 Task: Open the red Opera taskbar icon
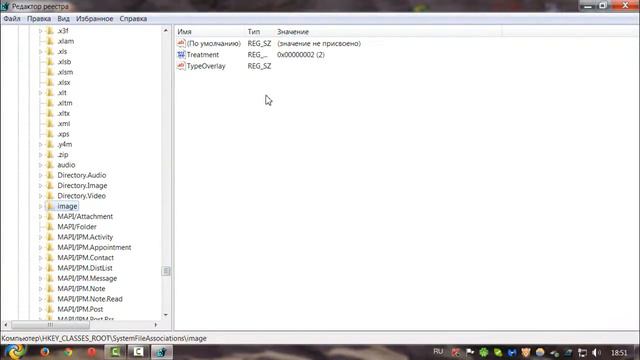click(x=91, y=352)
